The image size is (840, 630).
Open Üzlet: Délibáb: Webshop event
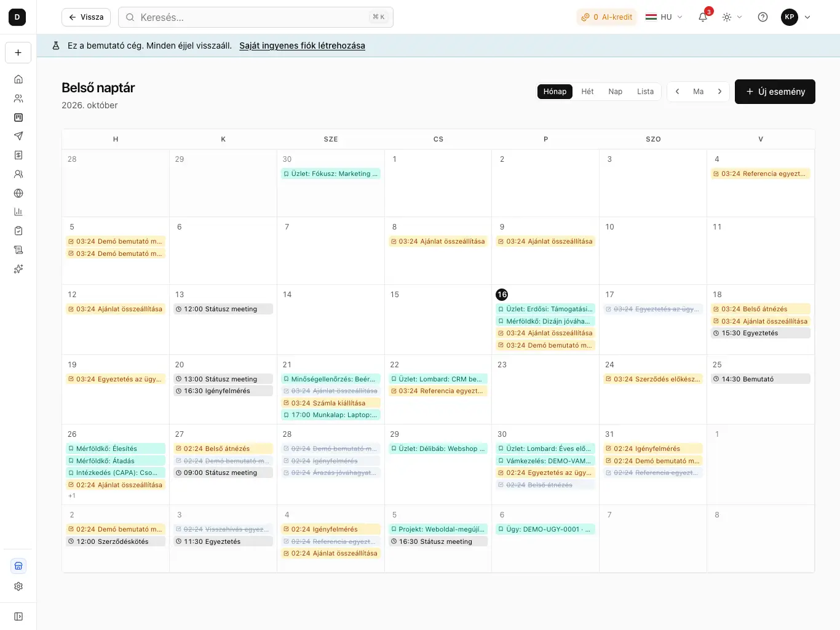(438, 449)
